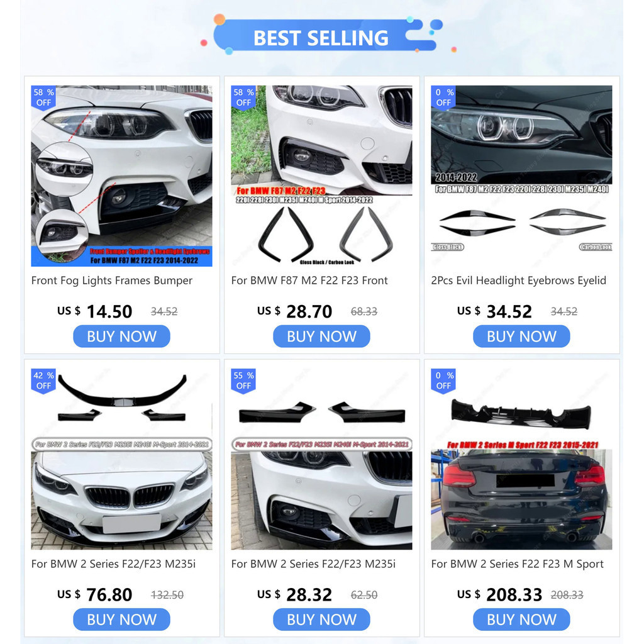The width and height of the screenshot is (644, 644).
Task: Open the 'For BMW F87 M2 F22 F23 Front' link
Action: 309,280
